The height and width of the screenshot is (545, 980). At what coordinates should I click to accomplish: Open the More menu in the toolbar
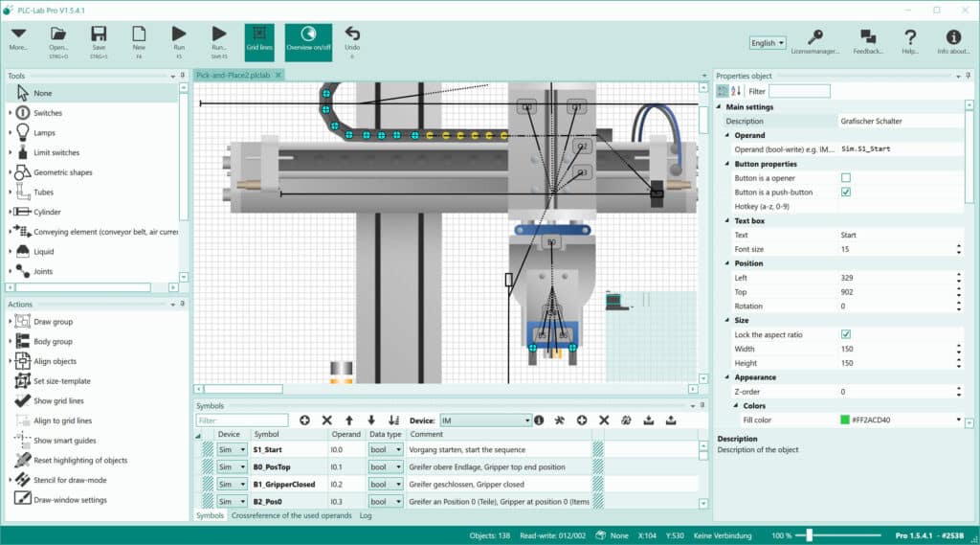click(x=18, y=39)
